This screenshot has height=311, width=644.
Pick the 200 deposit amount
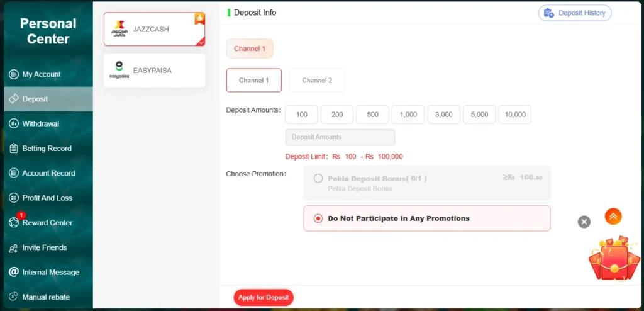[x=337, y=115]
